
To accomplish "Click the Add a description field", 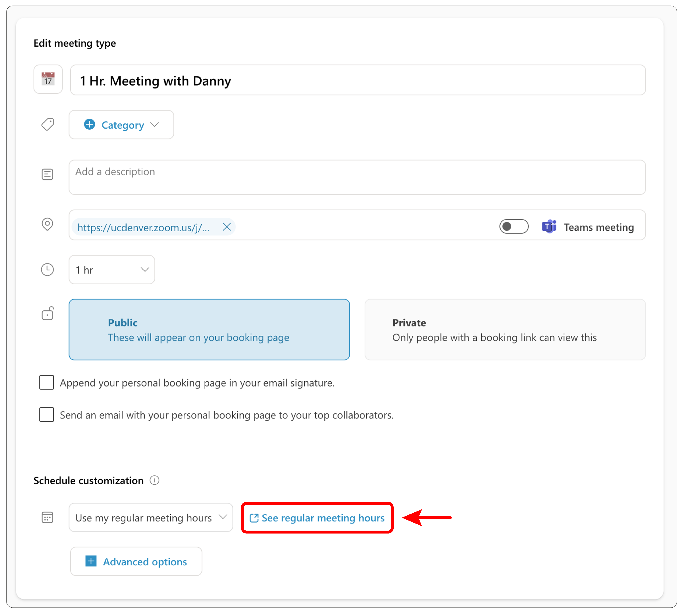I will pyautogui.click(x=357, y=177).
